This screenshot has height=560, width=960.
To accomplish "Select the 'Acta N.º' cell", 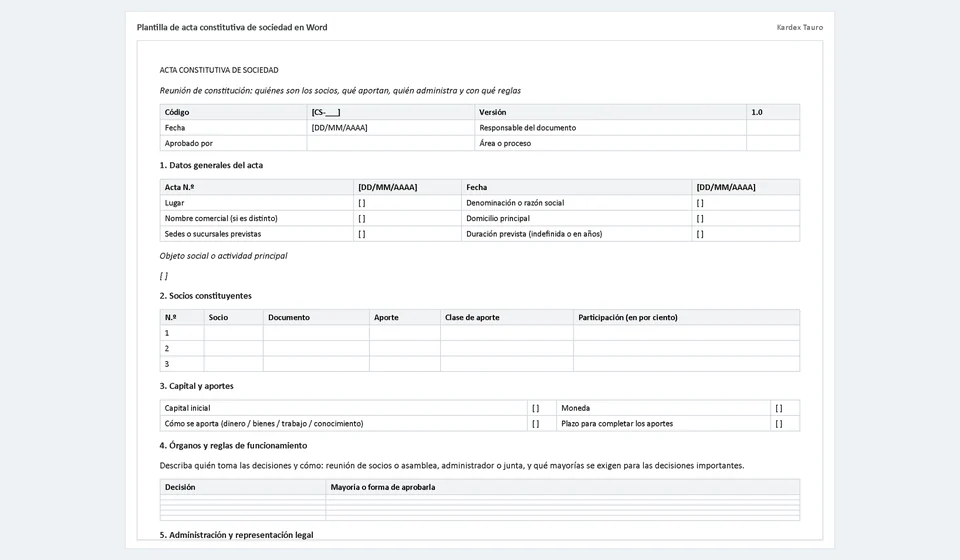I will pyautogui.click(x=257, y=187).
